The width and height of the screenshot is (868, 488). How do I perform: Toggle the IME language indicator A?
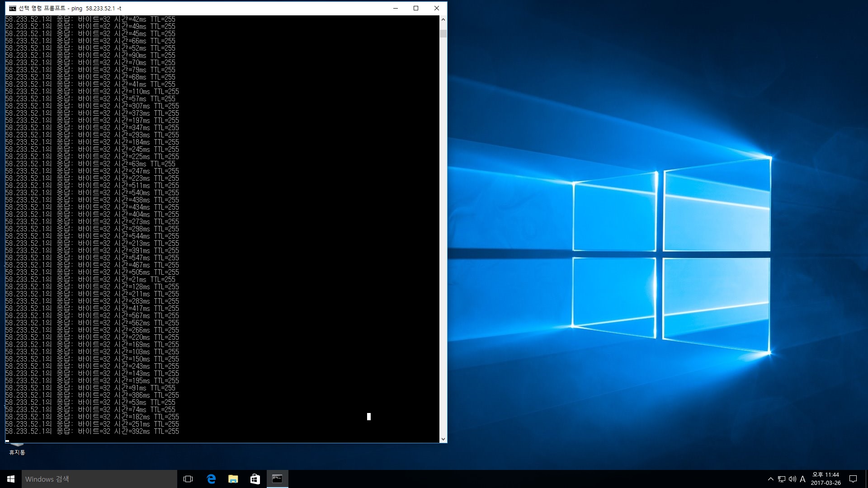[x=802, y=479]
